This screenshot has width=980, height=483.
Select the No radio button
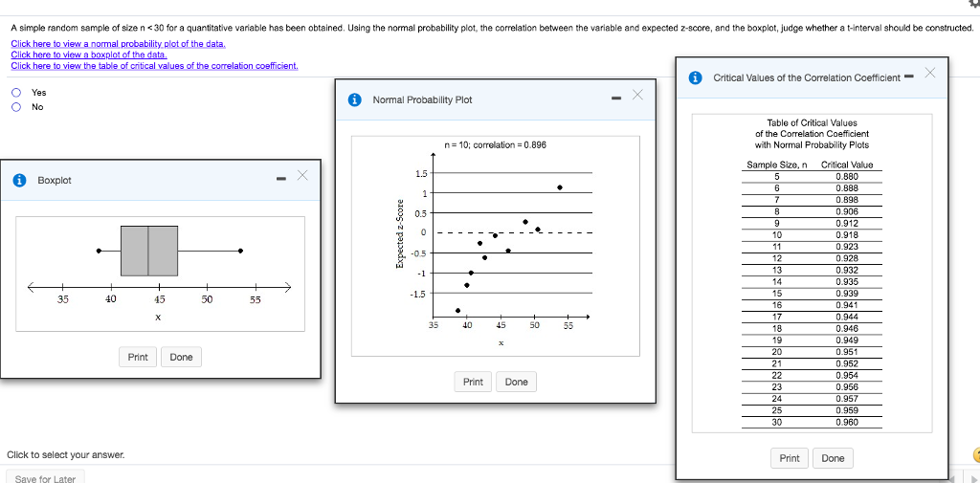(x=17, y=107)
